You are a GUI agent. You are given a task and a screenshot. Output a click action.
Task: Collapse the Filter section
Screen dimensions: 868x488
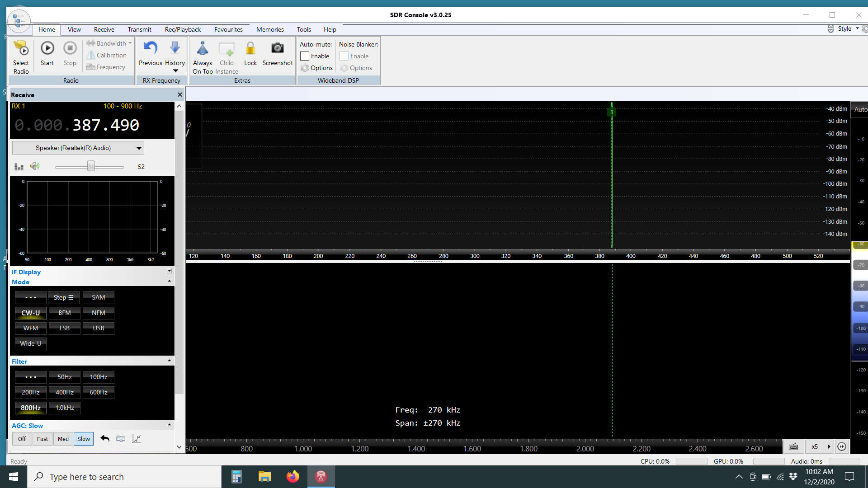169,361
